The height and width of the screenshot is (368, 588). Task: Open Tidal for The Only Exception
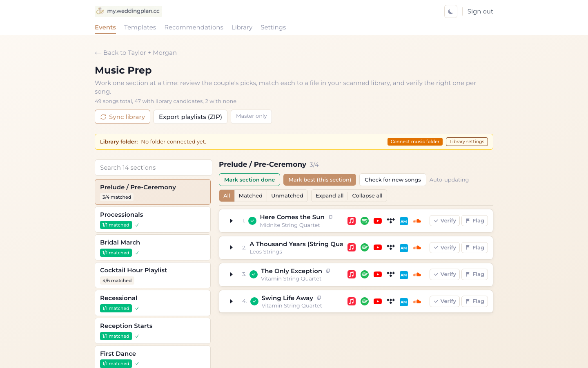[391, 274]
